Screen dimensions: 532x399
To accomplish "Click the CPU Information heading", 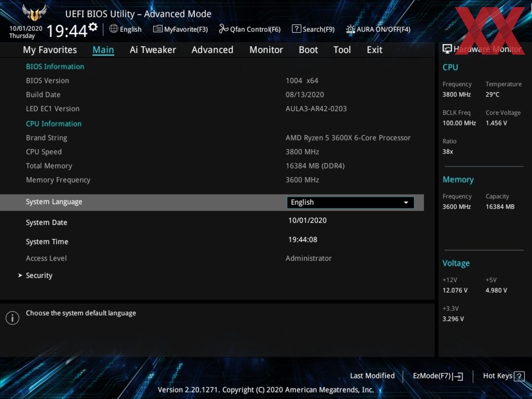I will [54, 124].
